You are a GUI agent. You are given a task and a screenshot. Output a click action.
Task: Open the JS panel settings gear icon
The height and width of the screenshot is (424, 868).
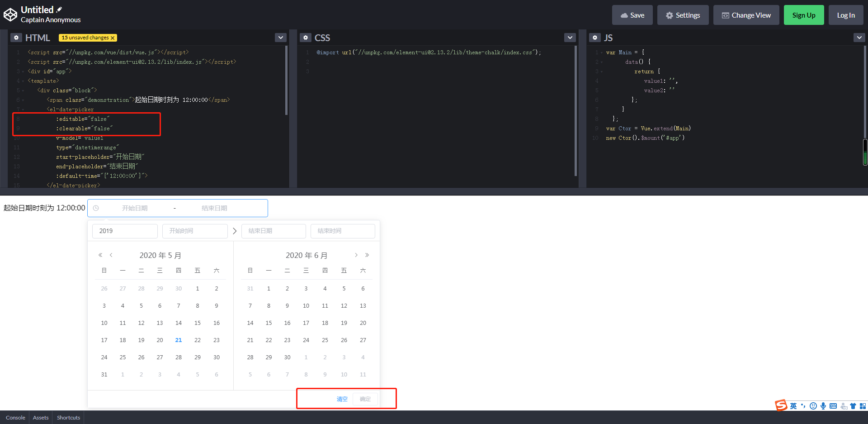point(594,38)
